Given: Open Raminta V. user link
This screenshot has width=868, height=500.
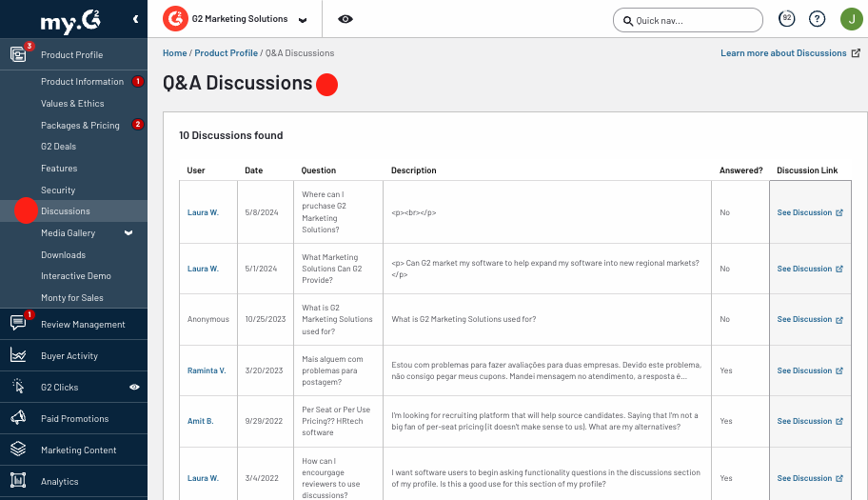Looking at the screenshot, I should pyautogui.click(x=207, y=370).
